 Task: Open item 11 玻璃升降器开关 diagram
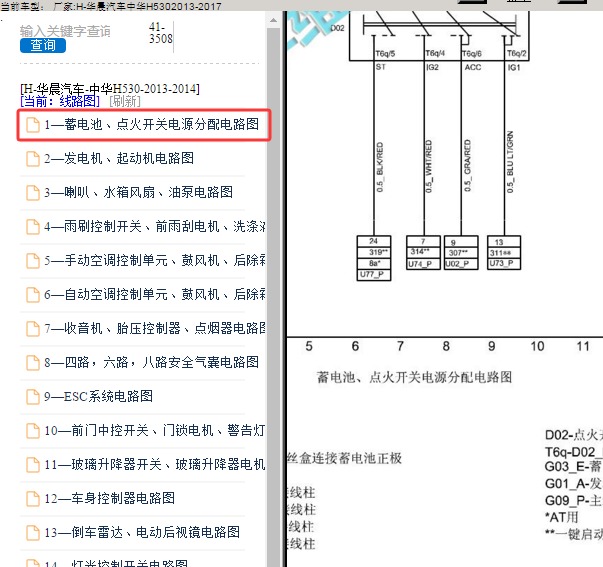[x=155, y=464]
